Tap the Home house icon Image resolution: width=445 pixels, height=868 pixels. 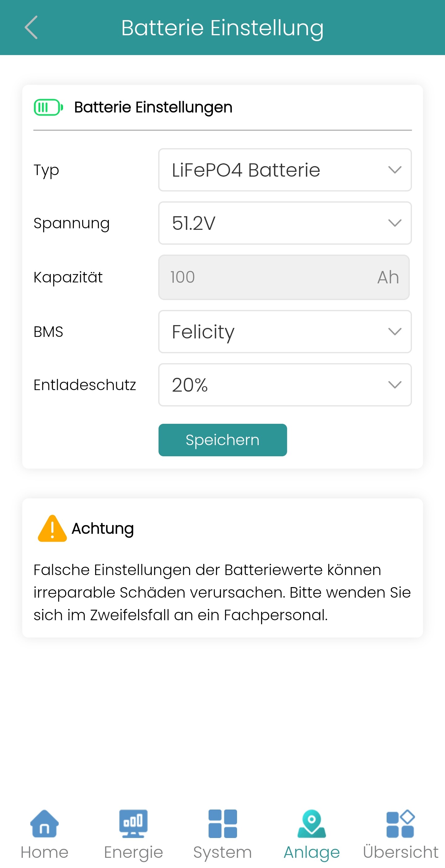[44, 823]
